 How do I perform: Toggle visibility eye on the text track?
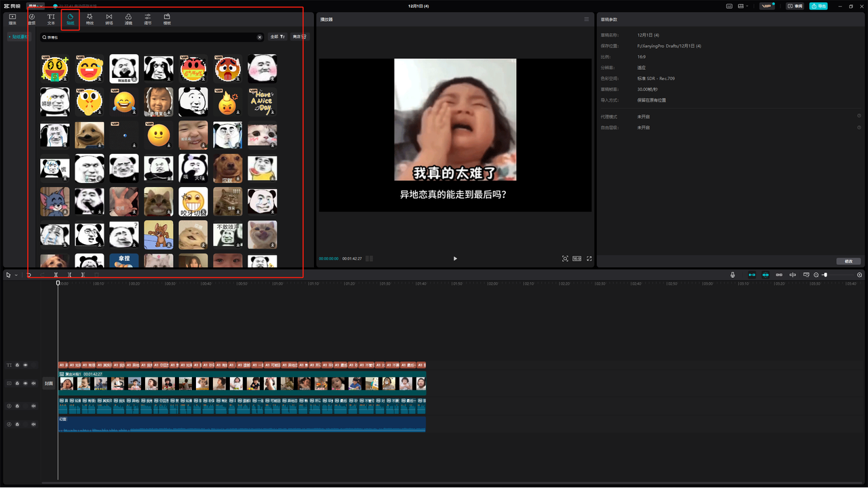[26, 365]
